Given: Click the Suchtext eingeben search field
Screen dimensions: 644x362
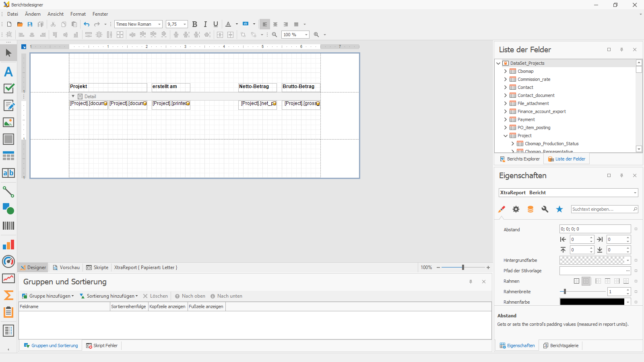Looking at the screenshot, I should (x=605, y=209).
